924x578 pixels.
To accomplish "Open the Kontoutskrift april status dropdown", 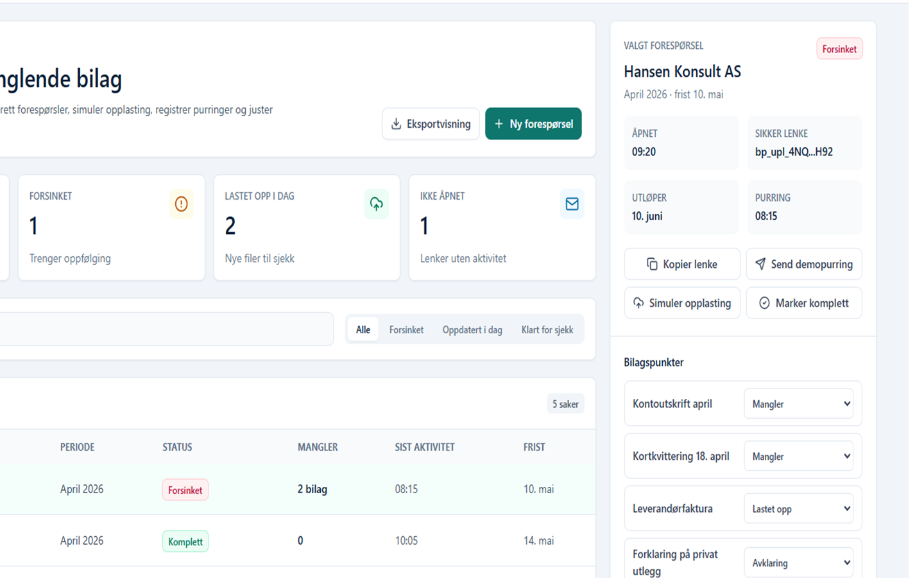I will coord(799,404).
